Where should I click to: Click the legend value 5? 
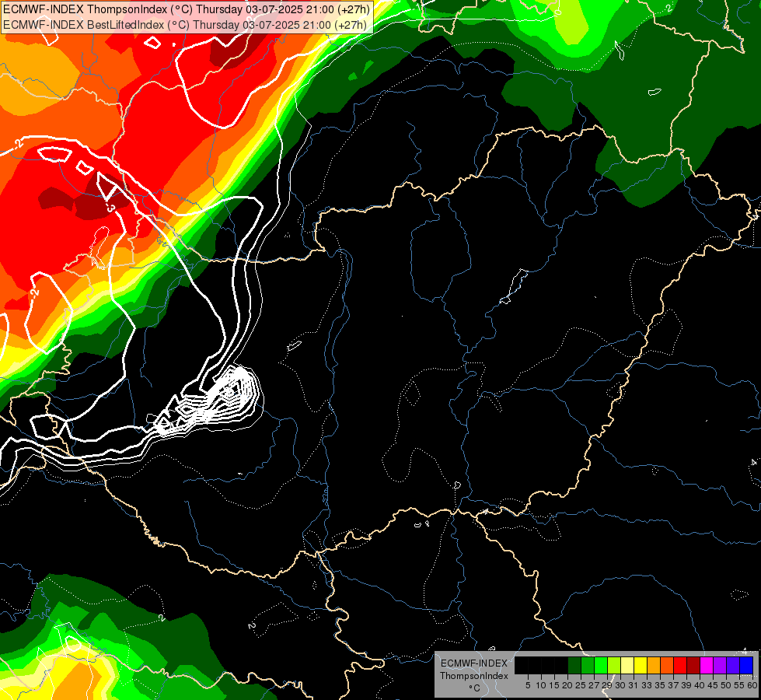pyautogui.click(x=528, y=685)
